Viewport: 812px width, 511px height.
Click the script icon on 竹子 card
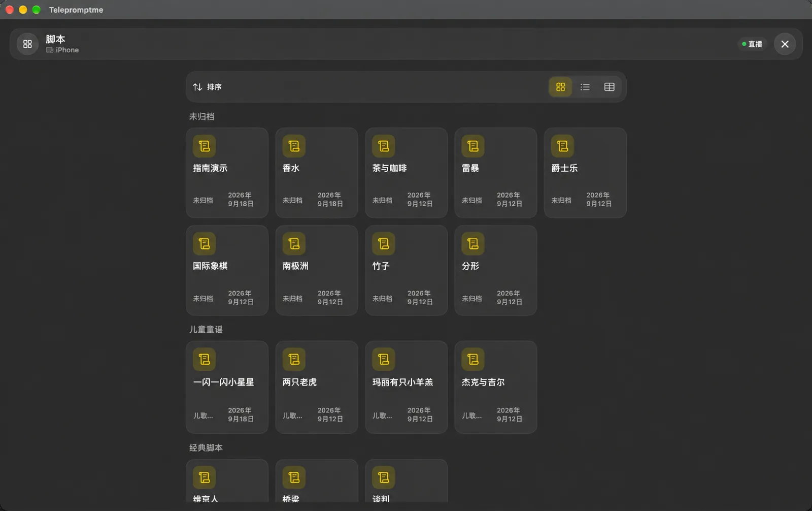click(x=383, y=244)
